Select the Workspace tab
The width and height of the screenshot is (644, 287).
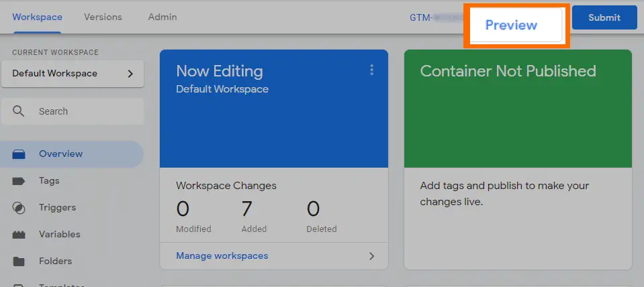37,17
